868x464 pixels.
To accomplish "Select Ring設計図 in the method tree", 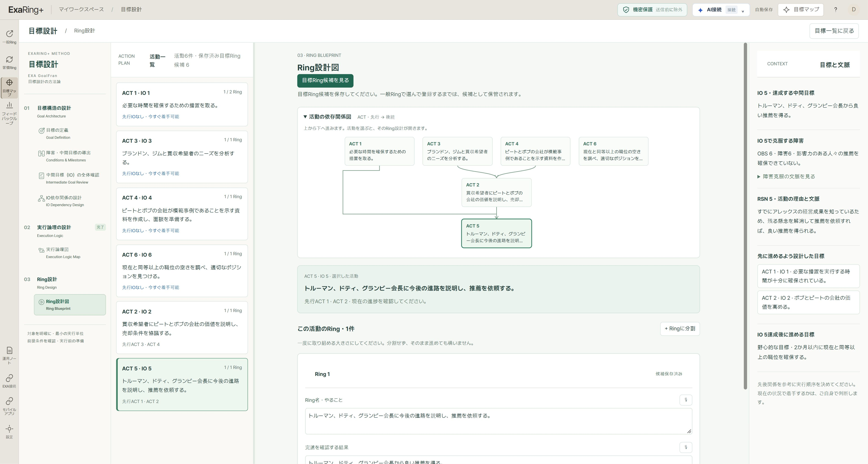I will pos(70,305).
